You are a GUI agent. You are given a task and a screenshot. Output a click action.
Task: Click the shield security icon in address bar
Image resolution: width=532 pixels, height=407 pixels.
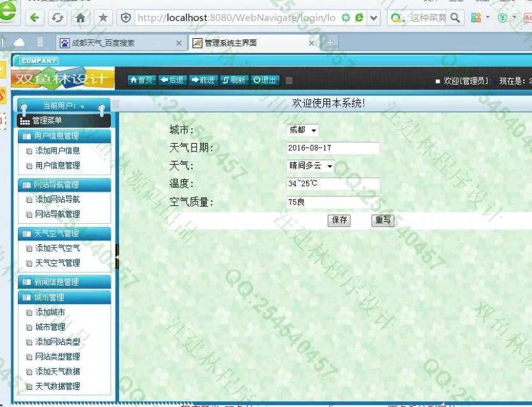(126, 18)
